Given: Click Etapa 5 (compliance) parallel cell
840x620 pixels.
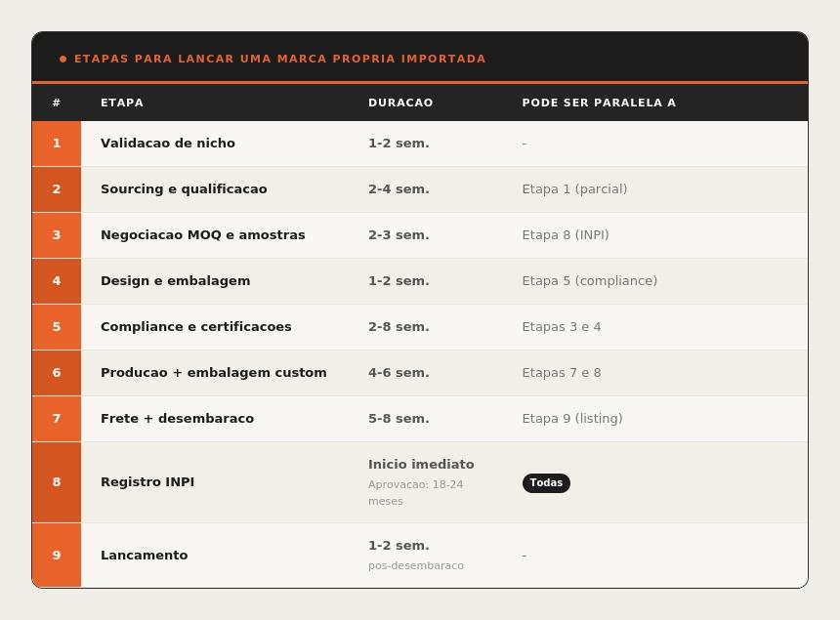Looking at the screenshot, I should coord(589,281).
